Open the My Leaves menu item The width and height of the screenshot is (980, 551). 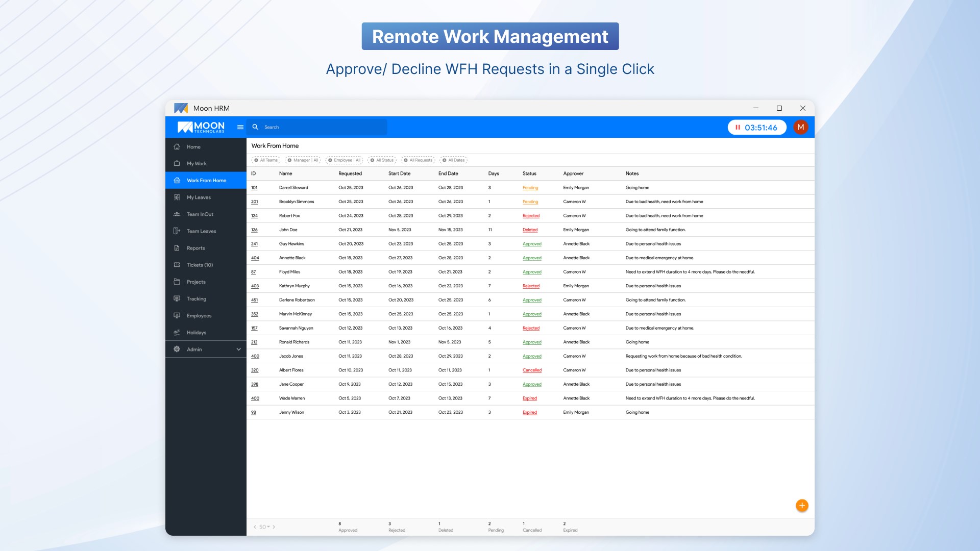pos(199,197)
